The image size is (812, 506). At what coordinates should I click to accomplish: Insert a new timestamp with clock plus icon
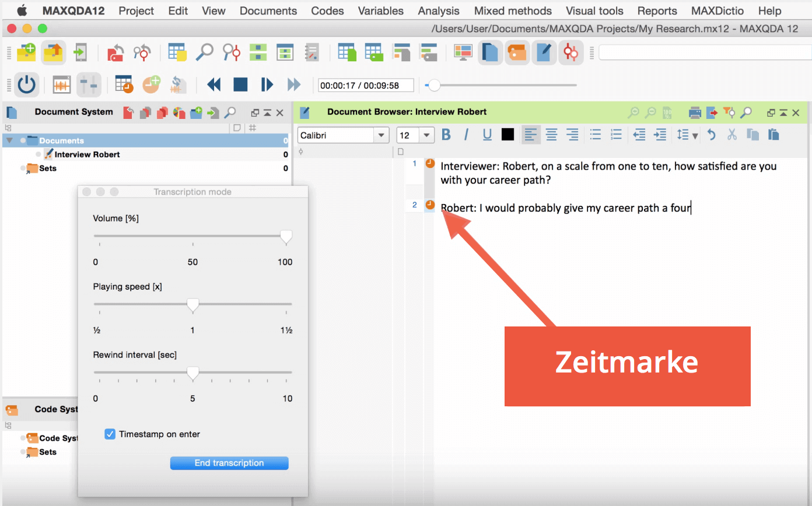[151, 84]
